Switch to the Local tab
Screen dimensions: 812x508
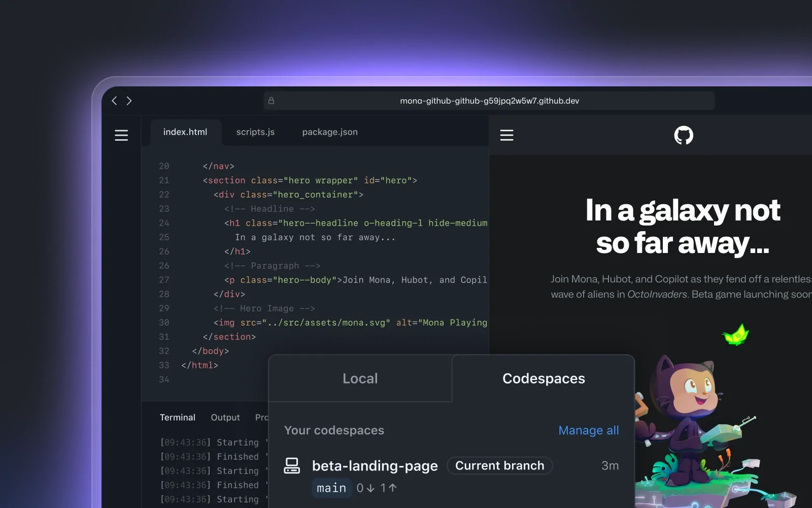[360, 378]
